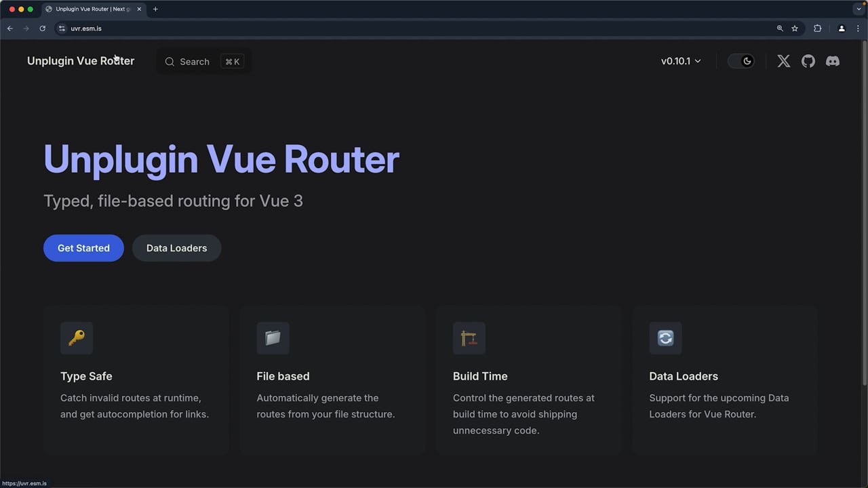Open the browser profile avatar icon

click(x=842, y=28)
